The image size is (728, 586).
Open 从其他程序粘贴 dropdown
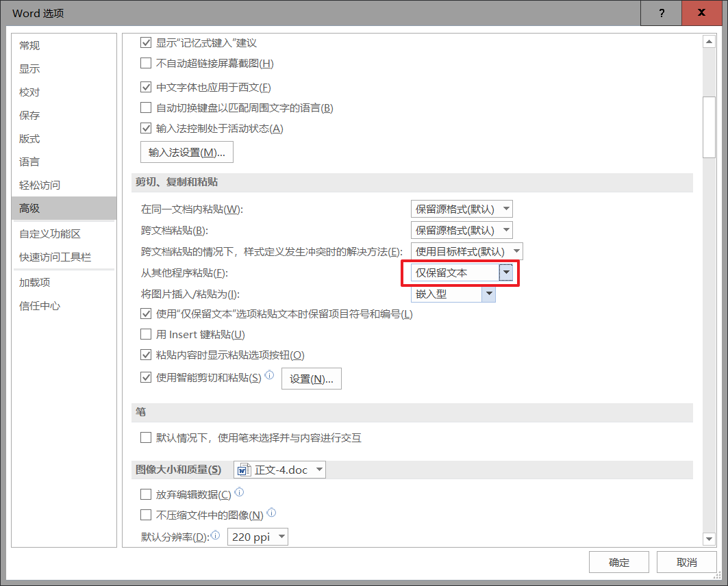[505, 273]
